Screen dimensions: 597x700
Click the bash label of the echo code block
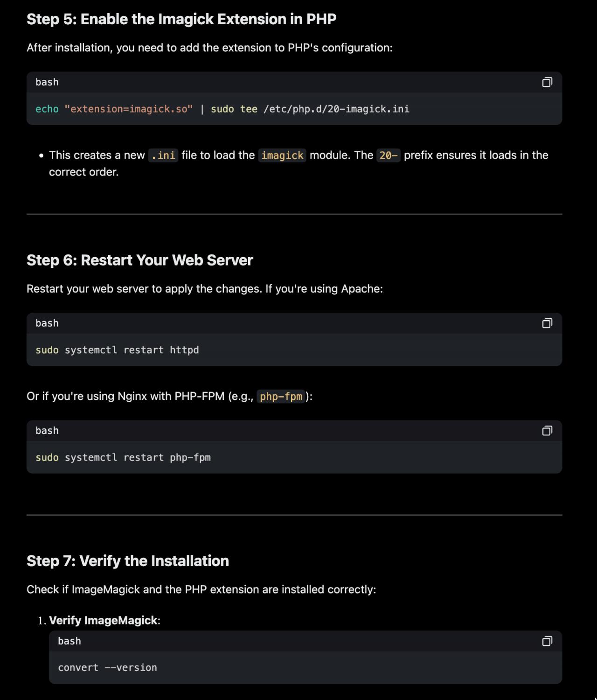(47, 82)
